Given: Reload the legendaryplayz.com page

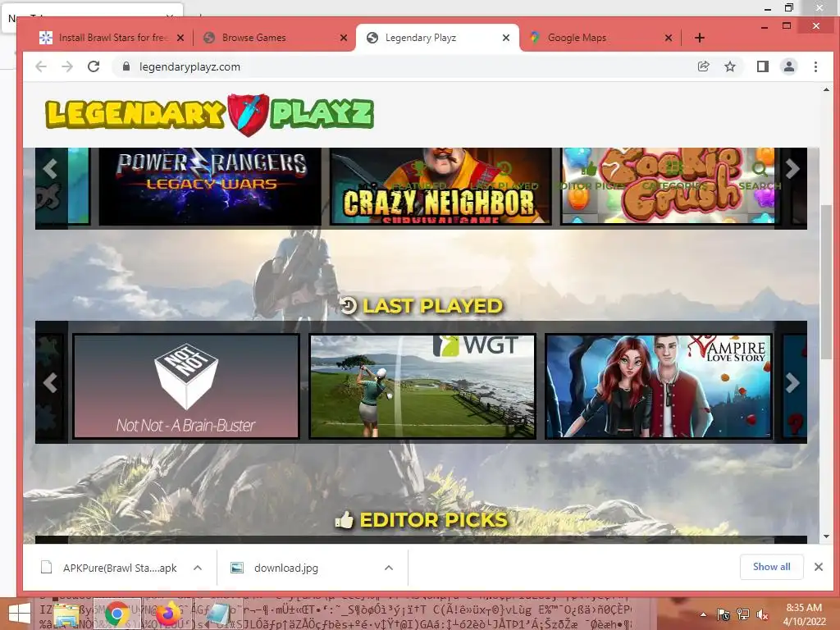Looking at the screenshot, I should (x=94, y=66).
